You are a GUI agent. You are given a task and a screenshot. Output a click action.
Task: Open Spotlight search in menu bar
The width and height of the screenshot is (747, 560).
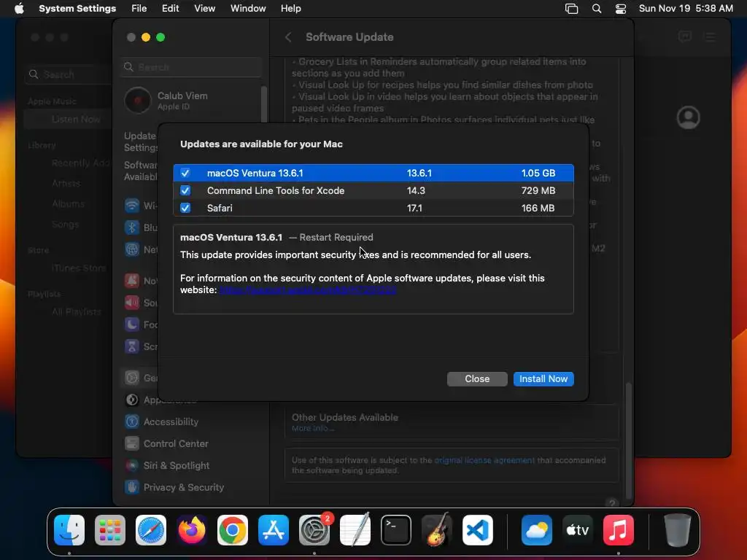597,9
